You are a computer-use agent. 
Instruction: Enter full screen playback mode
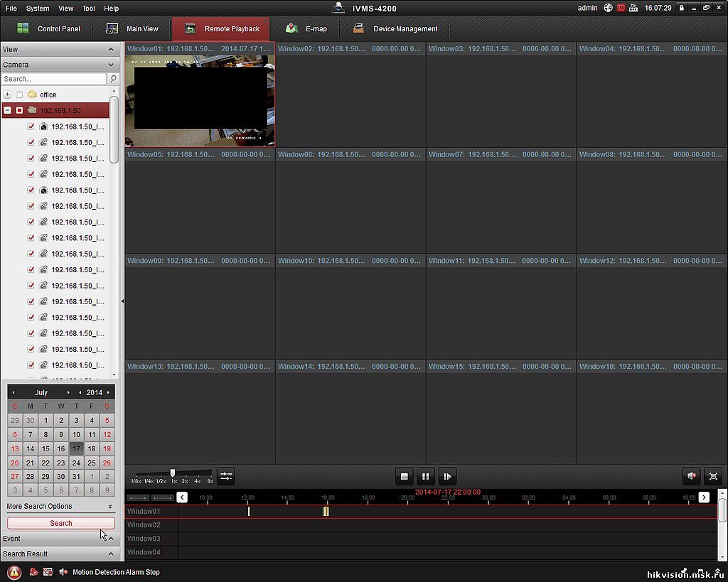click(714, 476)
